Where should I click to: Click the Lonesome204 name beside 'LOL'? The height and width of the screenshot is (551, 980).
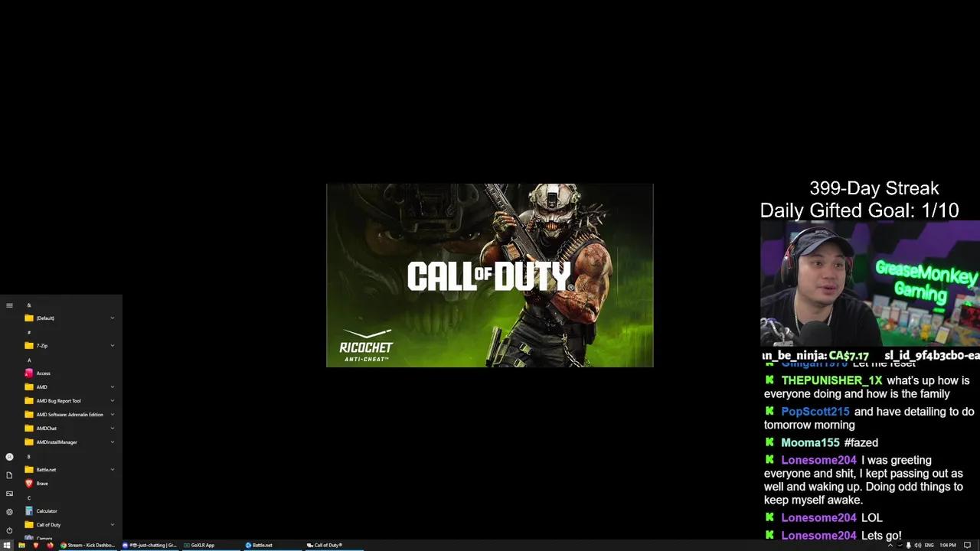pyautogui.click(x=818, y=518)
